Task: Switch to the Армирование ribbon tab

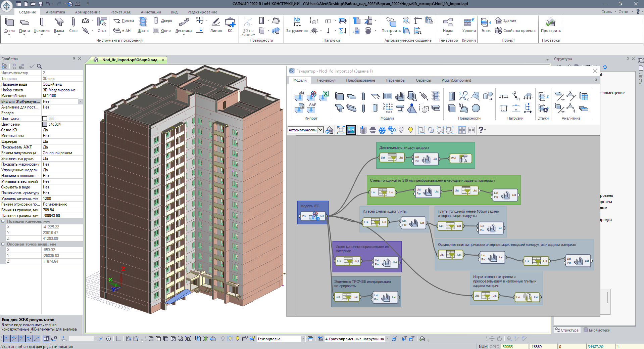Action: 88,12
